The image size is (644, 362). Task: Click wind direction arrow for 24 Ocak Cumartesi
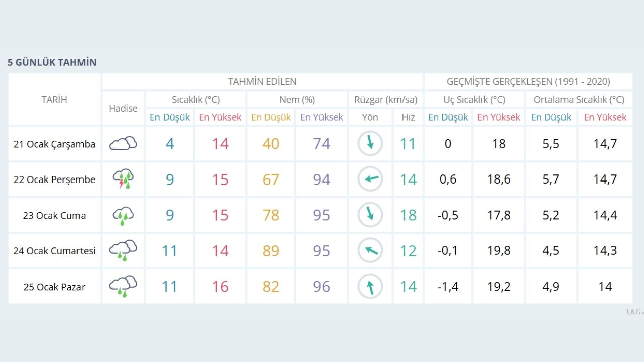[370, 250]
